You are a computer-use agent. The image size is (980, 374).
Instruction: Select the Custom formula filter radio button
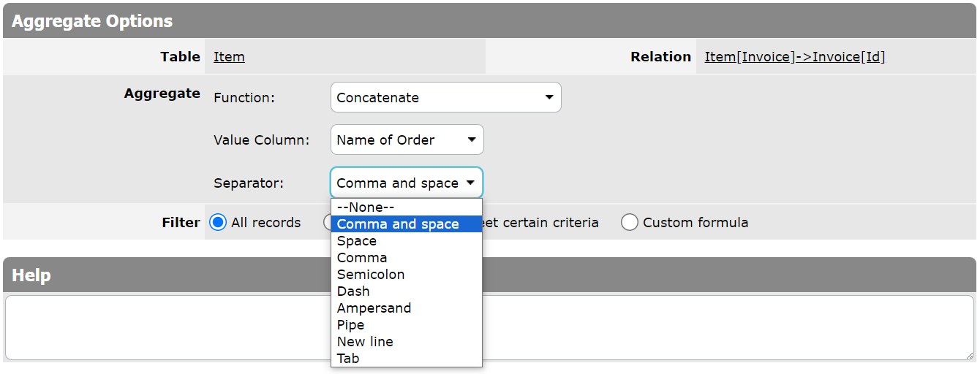(x=630, y=223)
